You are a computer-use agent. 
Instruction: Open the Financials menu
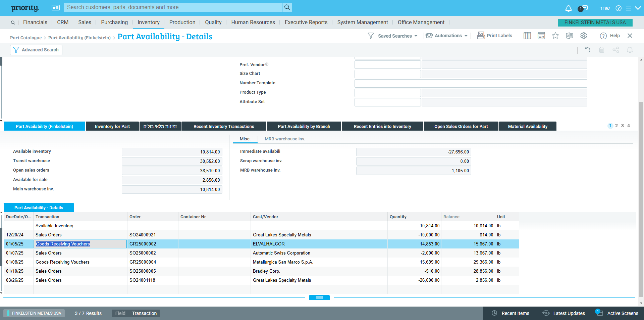pos(35,22)
